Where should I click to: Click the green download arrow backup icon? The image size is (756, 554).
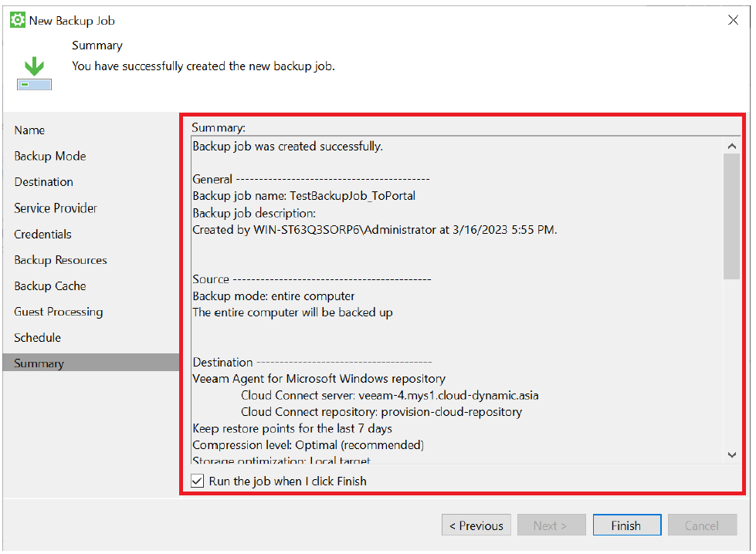click(34, 73)
